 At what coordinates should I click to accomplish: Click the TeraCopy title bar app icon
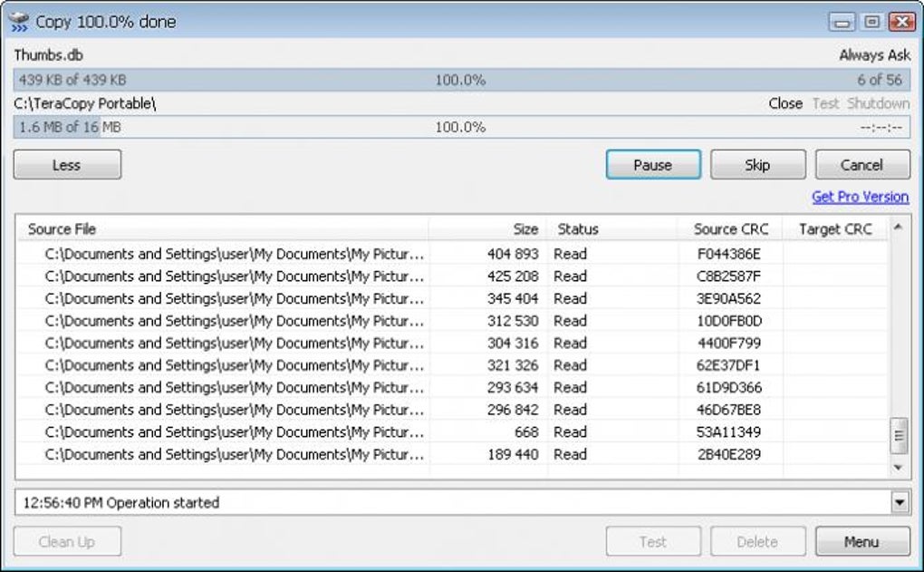coord(19,21)
